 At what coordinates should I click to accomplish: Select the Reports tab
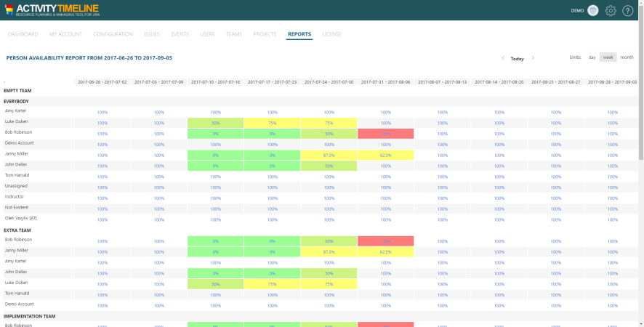[x=299, y=34]
